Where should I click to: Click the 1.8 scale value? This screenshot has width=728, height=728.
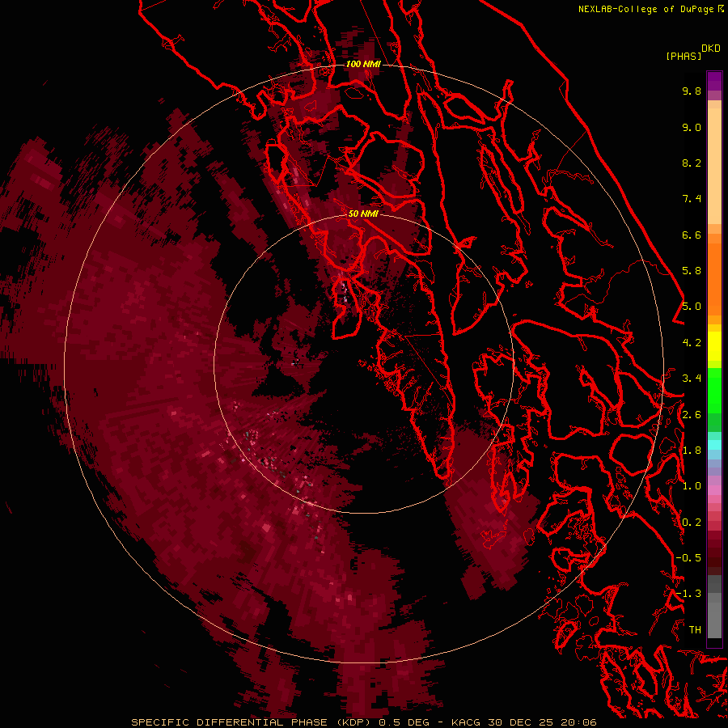click(x=692, y=451)
